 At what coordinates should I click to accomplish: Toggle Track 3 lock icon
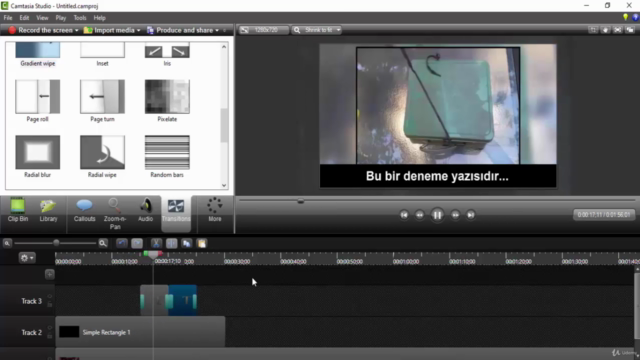tap(50, 304)
